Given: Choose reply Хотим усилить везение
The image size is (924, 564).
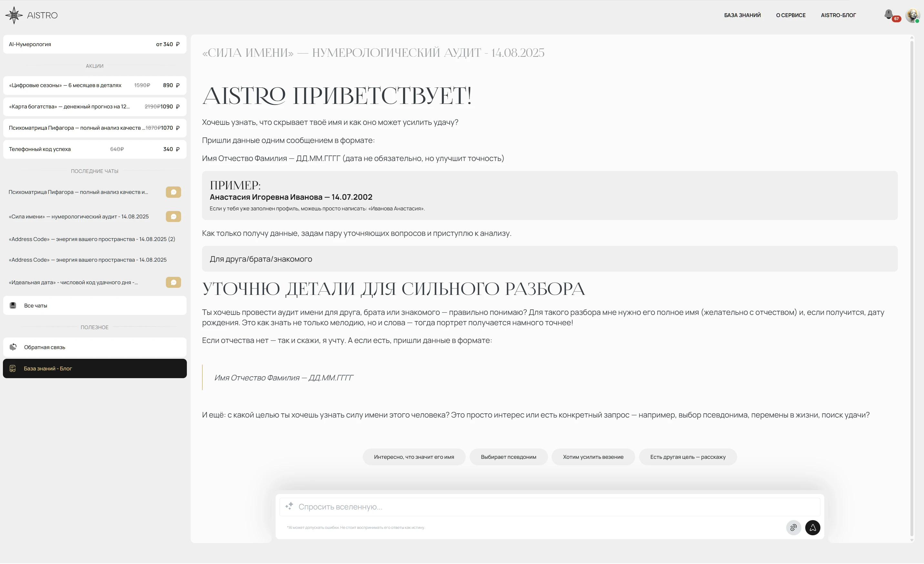Looking at the screenshot, I should point(593,458).
